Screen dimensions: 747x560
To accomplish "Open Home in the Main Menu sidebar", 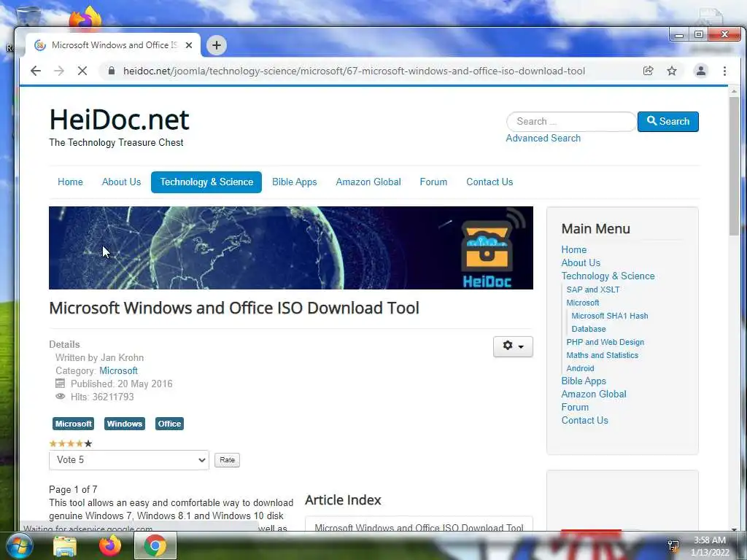I will pos(573,249).
